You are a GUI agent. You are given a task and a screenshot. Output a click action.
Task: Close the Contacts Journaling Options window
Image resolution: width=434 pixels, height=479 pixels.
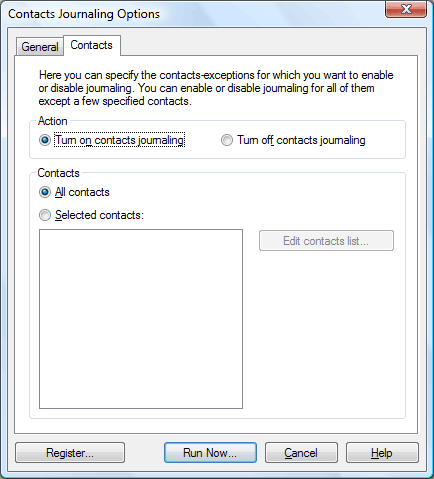(x=406, y=9)
